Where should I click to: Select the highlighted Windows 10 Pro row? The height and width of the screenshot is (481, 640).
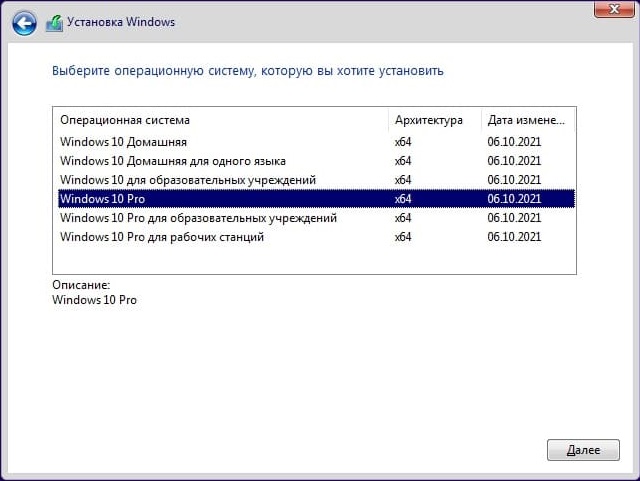(316, 199)
